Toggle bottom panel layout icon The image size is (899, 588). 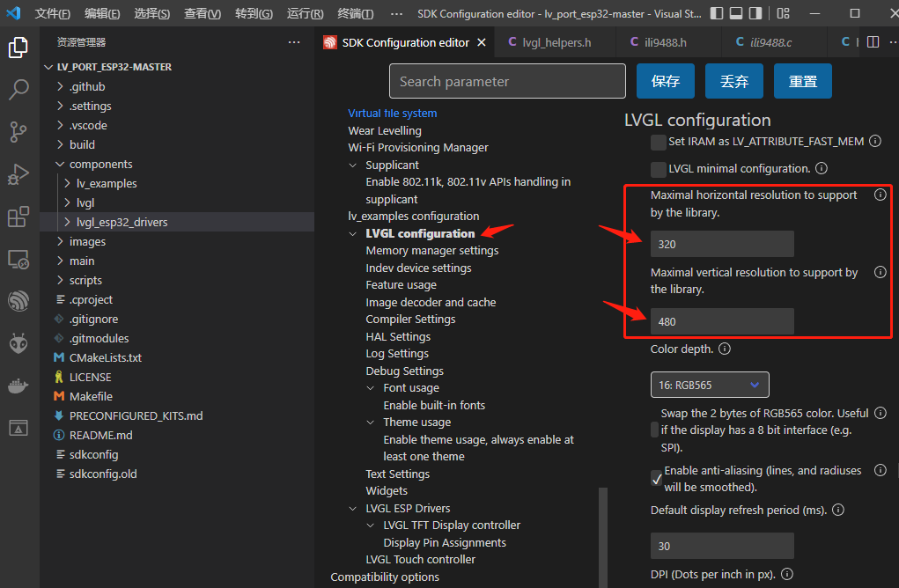pos(736,13)
